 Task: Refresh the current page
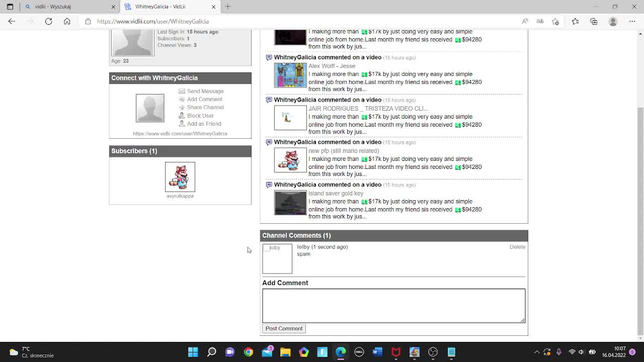pos(49,21)
